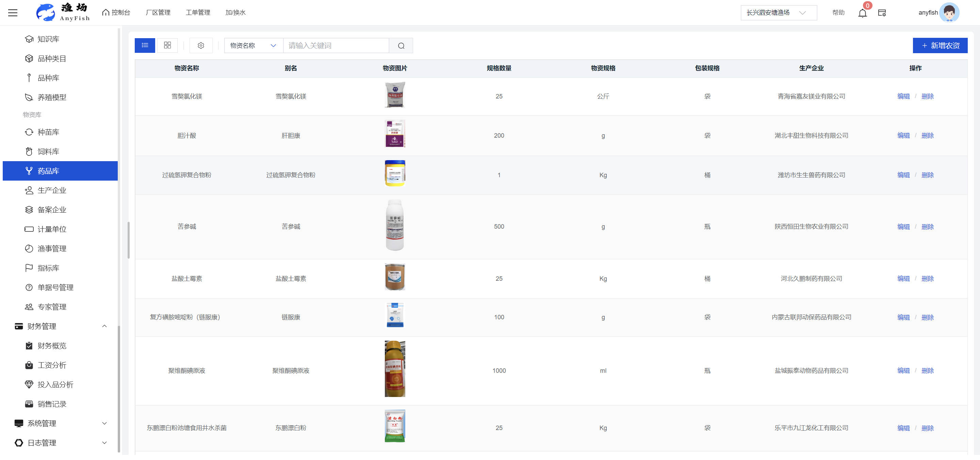
Task: Click the hamburger menu collapse icon
Action: tap(13, 13)
